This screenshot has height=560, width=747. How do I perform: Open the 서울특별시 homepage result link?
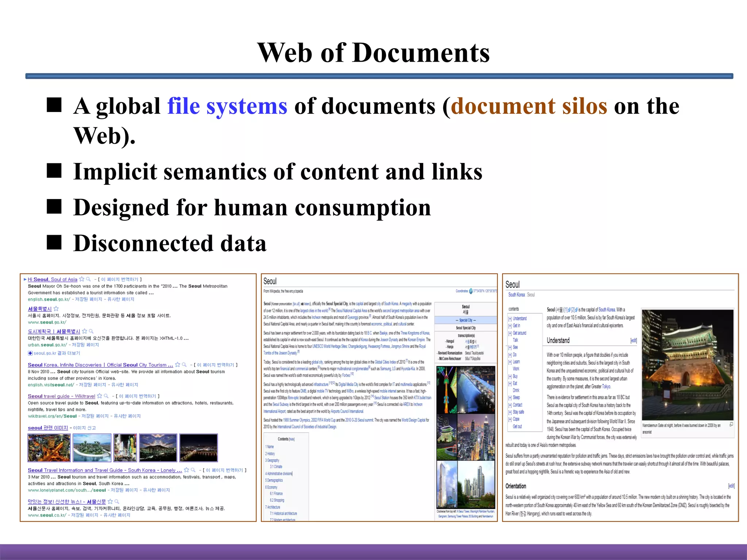[40, 308]
